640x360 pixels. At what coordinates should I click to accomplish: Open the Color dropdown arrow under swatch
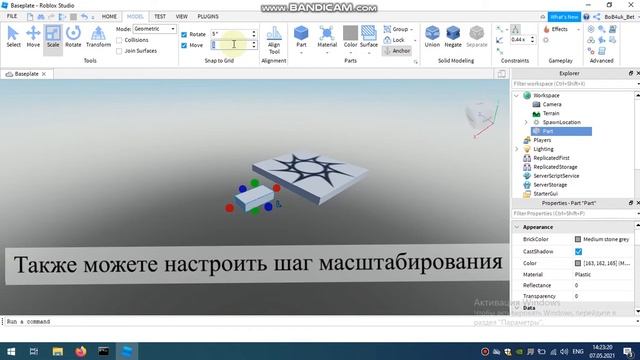(350, 53)
